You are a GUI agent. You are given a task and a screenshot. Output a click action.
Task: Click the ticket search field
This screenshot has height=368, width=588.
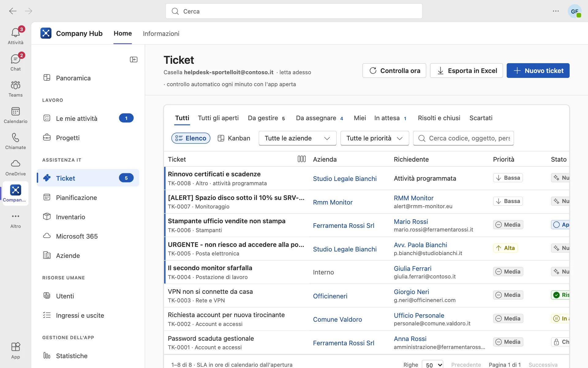[x=463, y=138]
